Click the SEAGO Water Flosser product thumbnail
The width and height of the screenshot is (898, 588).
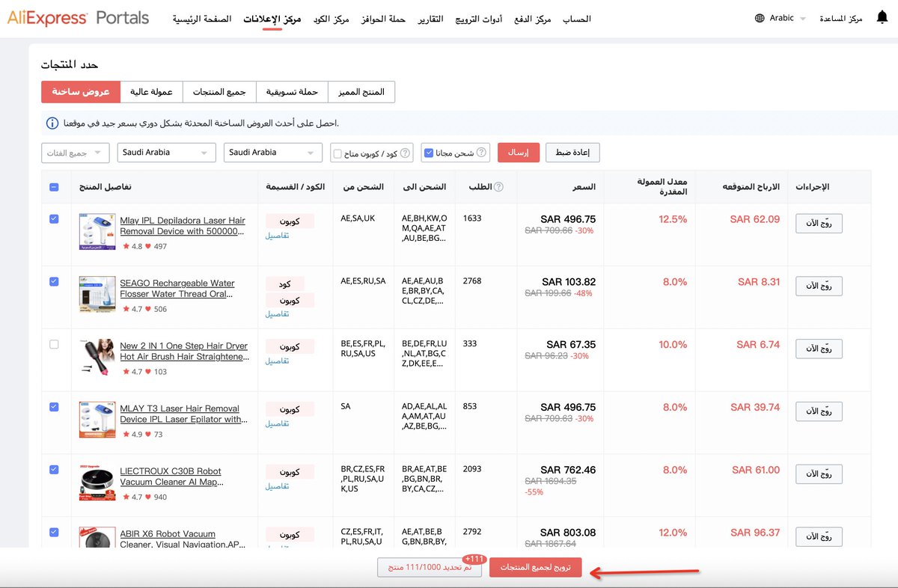(97, 294)
